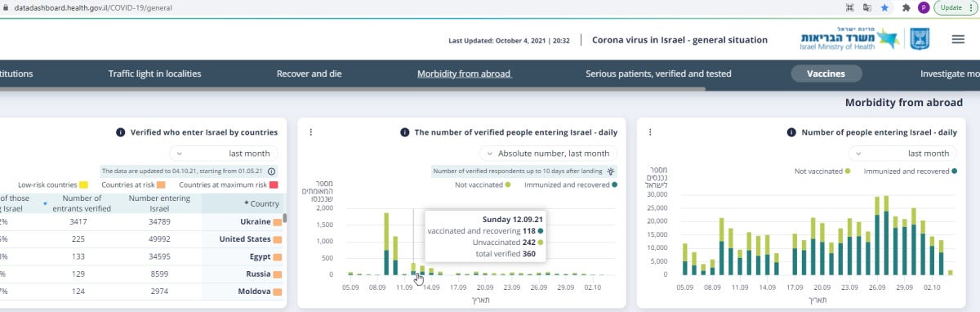
Task: Toggle Immunized and recovered legend in people entering chart
Action: point(911,171)
